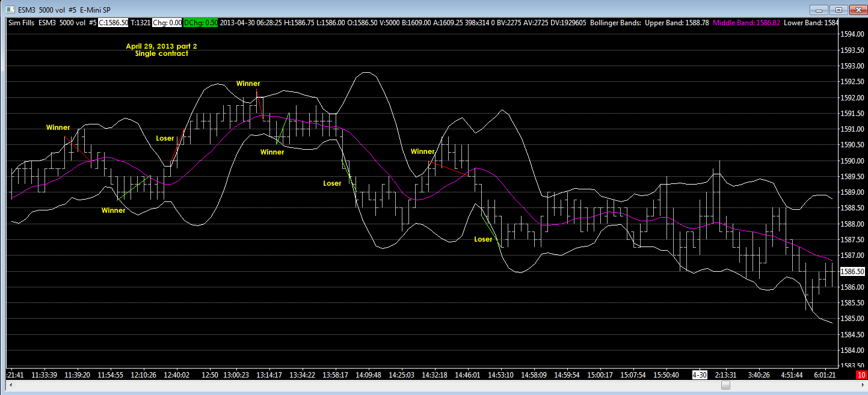Click the 14:53:10 time axis label

click(x=500, y=375)
